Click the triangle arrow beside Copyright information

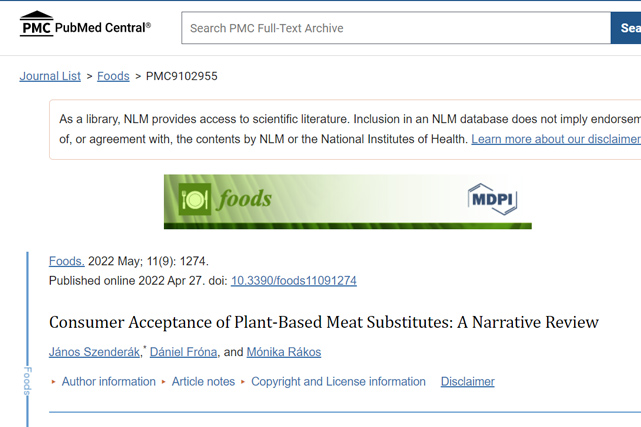[243, 382]
